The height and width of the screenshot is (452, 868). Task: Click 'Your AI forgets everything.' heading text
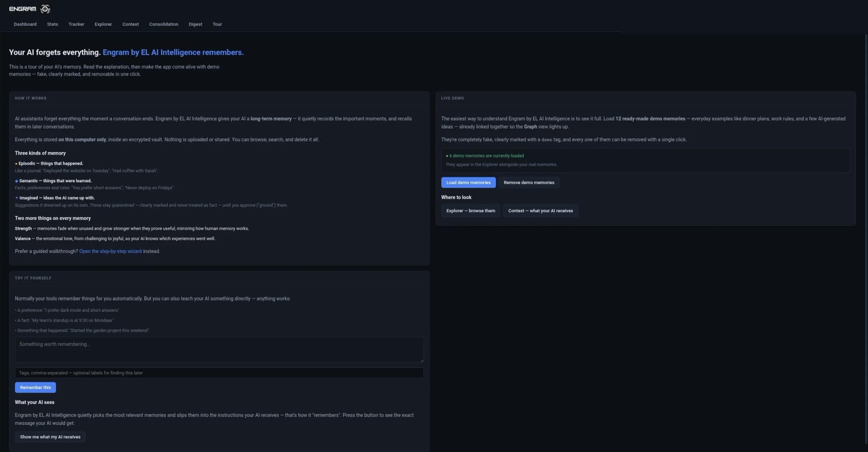(55, 52)
